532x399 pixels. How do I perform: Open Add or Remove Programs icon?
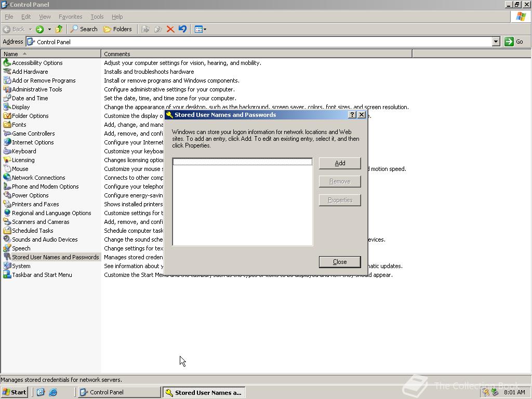tap(7, 81)
